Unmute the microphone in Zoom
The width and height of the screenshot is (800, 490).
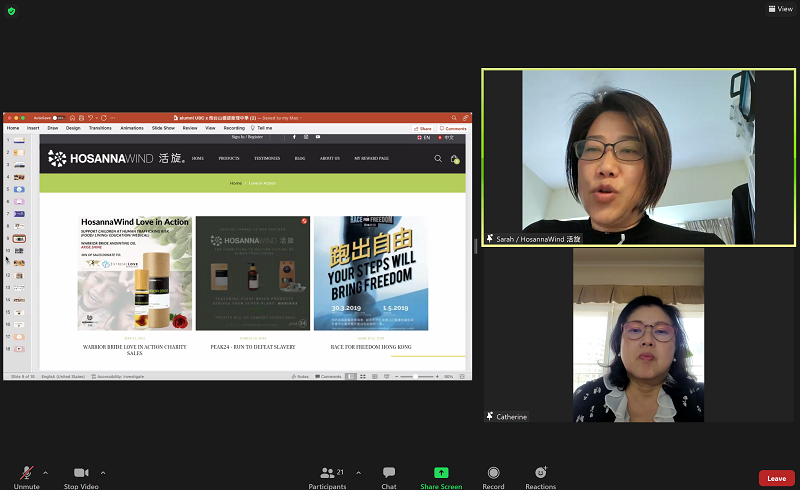pyautogui.click(x=27, y=473)
